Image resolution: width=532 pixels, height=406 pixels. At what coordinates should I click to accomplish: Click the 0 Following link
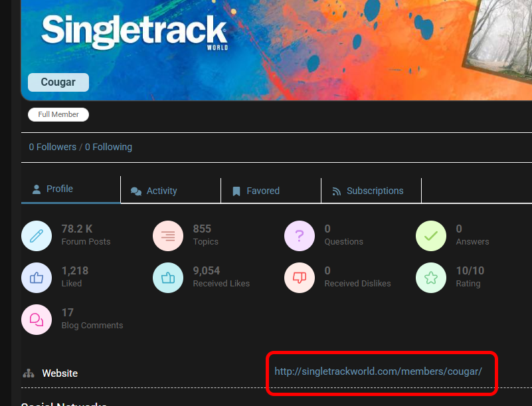pos(108,147)
